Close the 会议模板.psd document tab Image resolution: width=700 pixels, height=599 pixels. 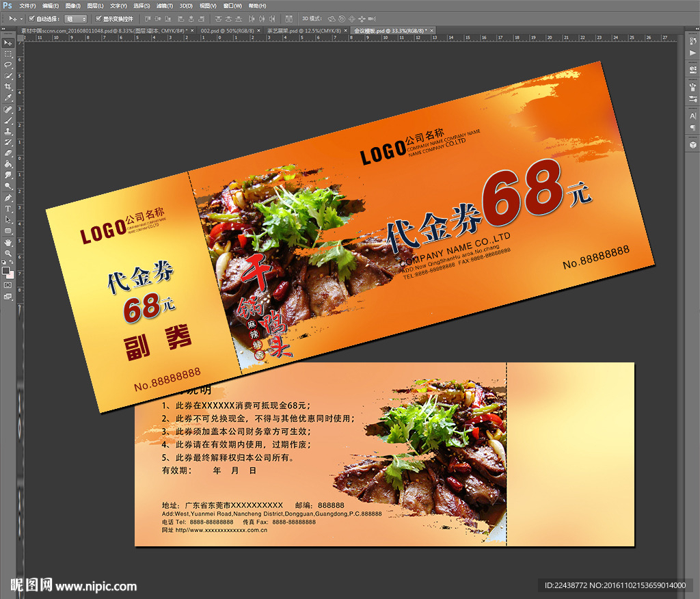(432, 31)
